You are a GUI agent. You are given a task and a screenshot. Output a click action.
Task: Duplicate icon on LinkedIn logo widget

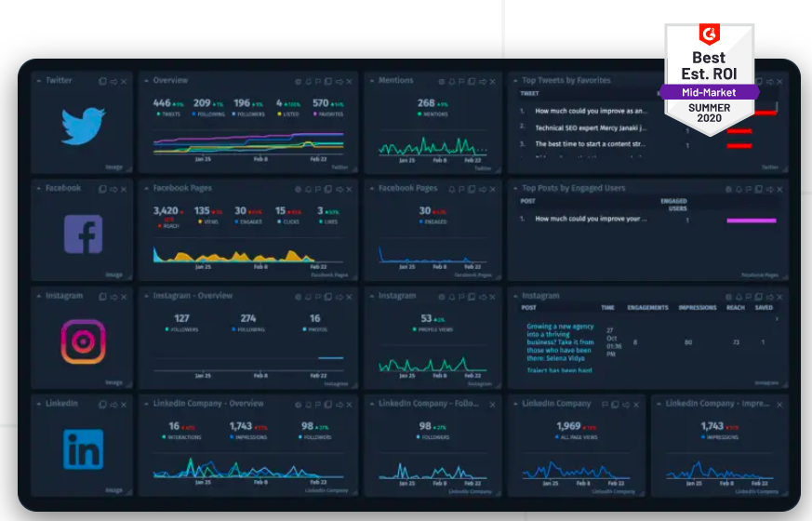pos(102,405)
